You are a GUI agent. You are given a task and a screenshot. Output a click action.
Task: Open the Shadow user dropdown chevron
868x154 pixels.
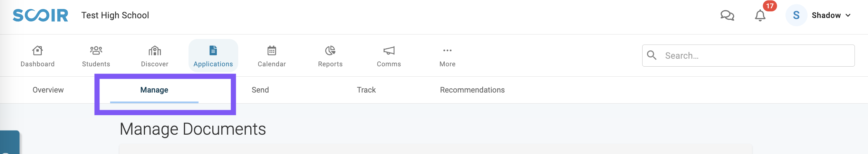tap(848, 16)
